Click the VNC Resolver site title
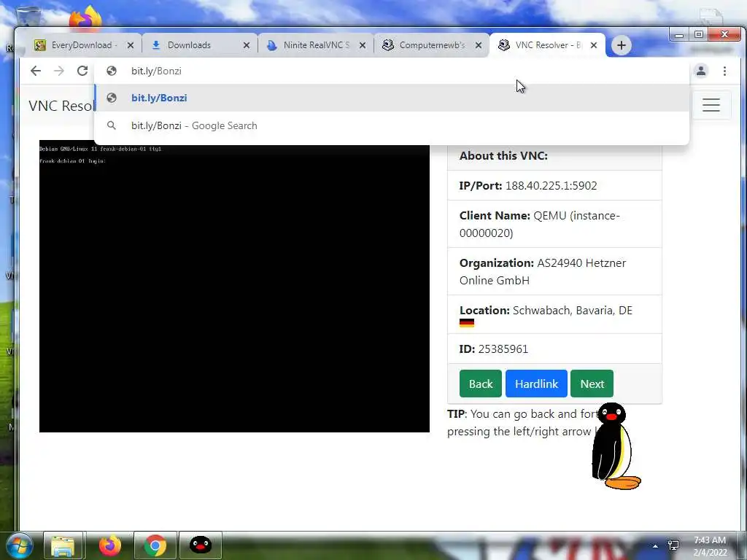This screenshot has width=747, height=560. pos(62,106)
